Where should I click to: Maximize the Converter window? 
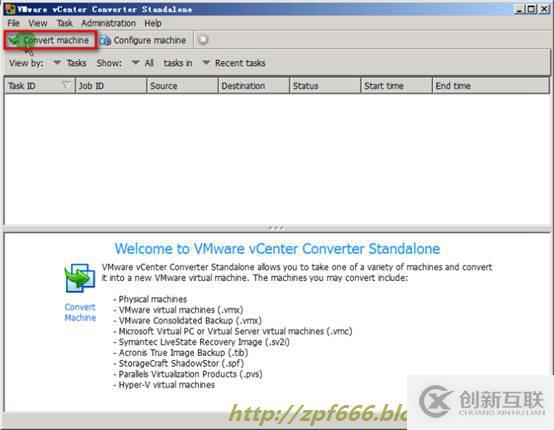pyautogui.click(x=531, y=9)
